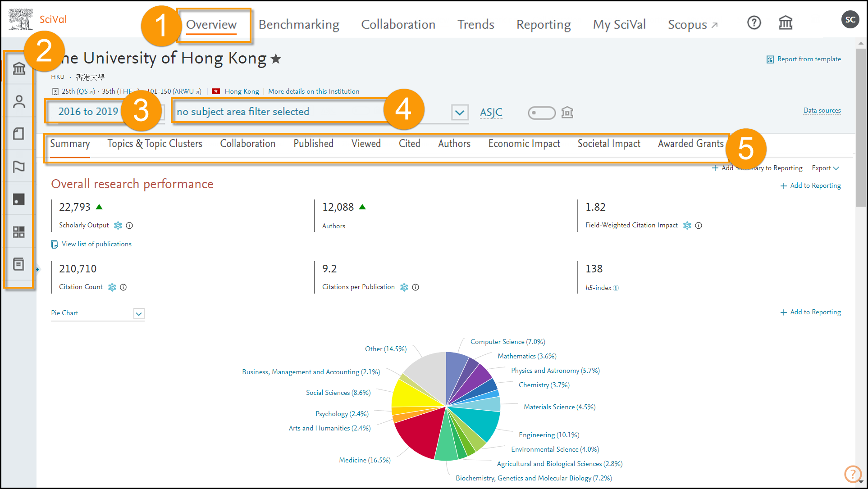Viewport: 868px width, 489px height.
Task: Expand subject area filter dropdown arrow
Action: pos(460,113)
